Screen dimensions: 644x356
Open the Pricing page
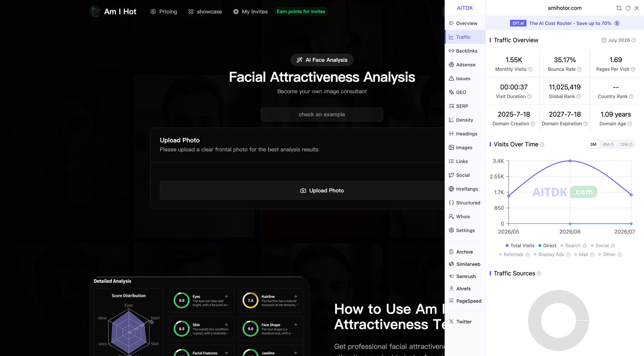click(164, 12)
